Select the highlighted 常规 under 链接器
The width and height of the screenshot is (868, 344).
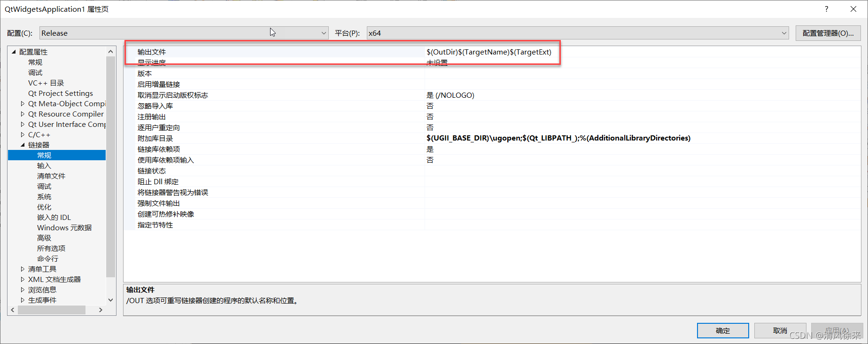(x=57, y=155)
